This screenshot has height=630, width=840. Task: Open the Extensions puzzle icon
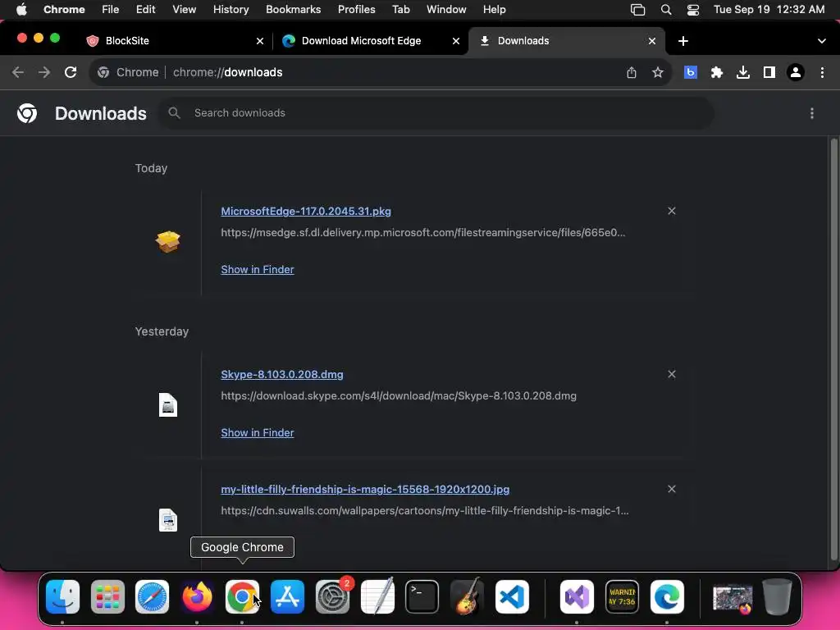pos(717,72)
